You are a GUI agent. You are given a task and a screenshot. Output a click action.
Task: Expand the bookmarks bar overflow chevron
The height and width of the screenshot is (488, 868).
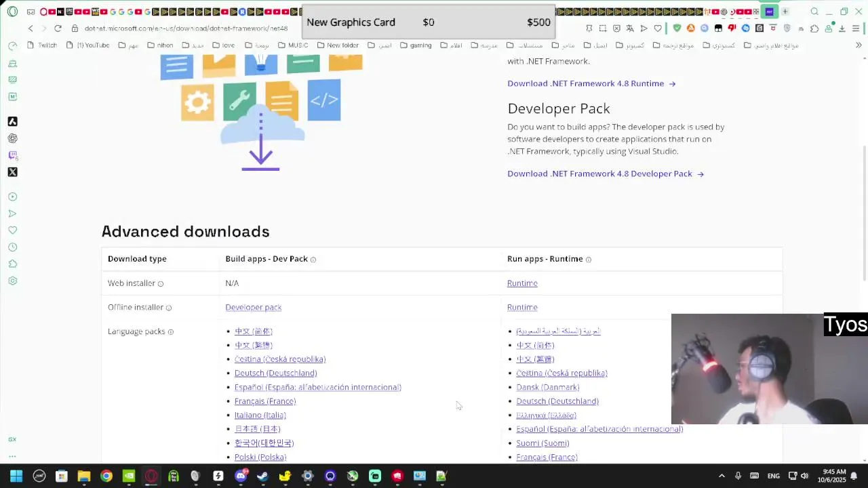tap(859, 45)
